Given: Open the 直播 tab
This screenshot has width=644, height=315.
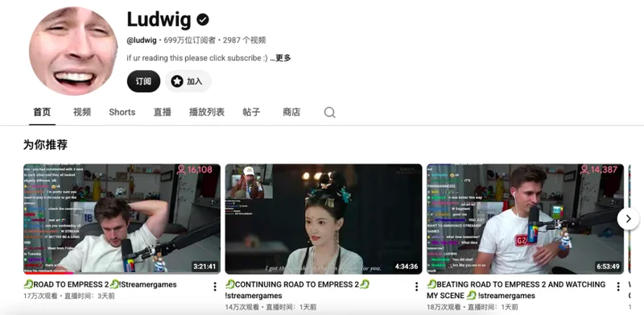Looking at the screenshot, I should coord(163,112).
